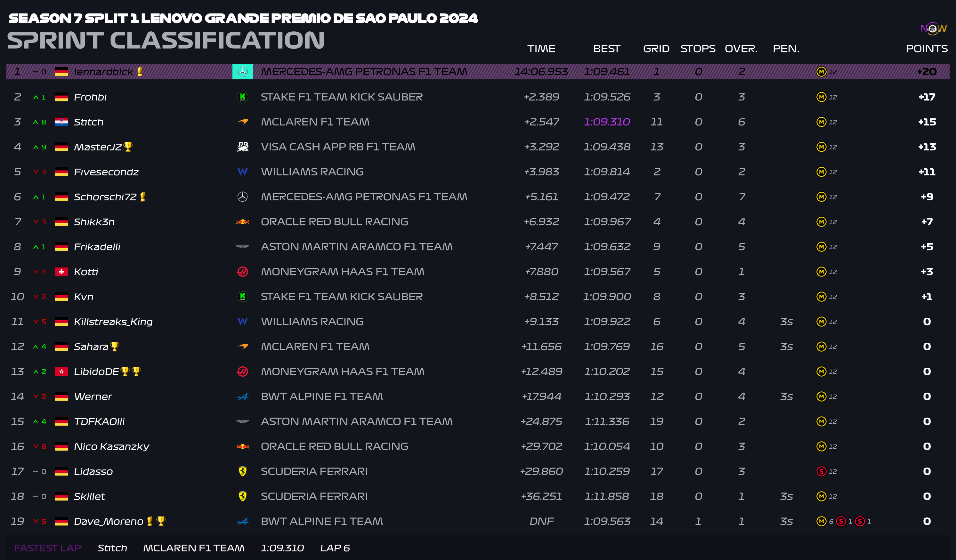956x560 pixels.
Task: Click the Red Bull logo beside Nico Kasanzky
Action: [x=242, y=446]
